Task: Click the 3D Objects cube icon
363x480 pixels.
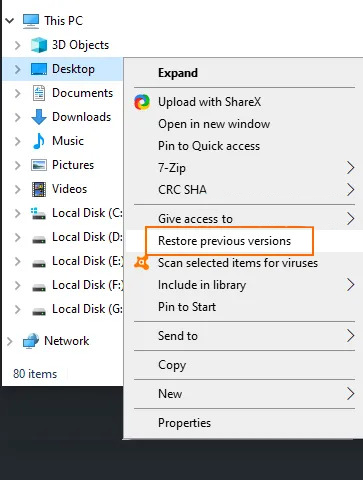Action: pyautogui.click(x=39, y=45)
